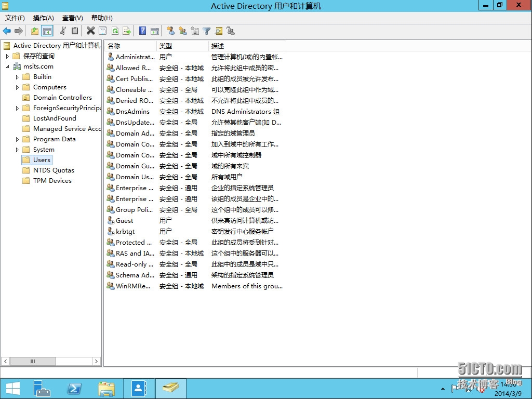The image size is (532, 399).
Task: Collapse the msits.com domain node
Action: pos(7,66)
